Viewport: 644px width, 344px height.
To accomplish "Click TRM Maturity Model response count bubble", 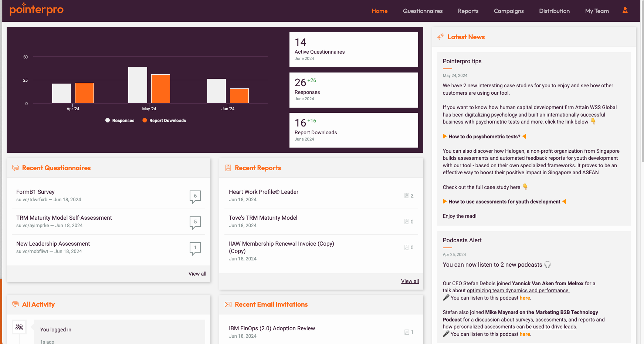I will tap(195, 222).
